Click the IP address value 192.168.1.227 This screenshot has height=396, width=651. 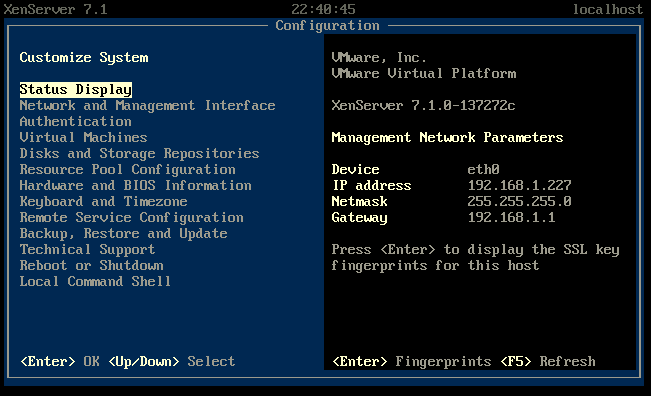coord(519,186)
